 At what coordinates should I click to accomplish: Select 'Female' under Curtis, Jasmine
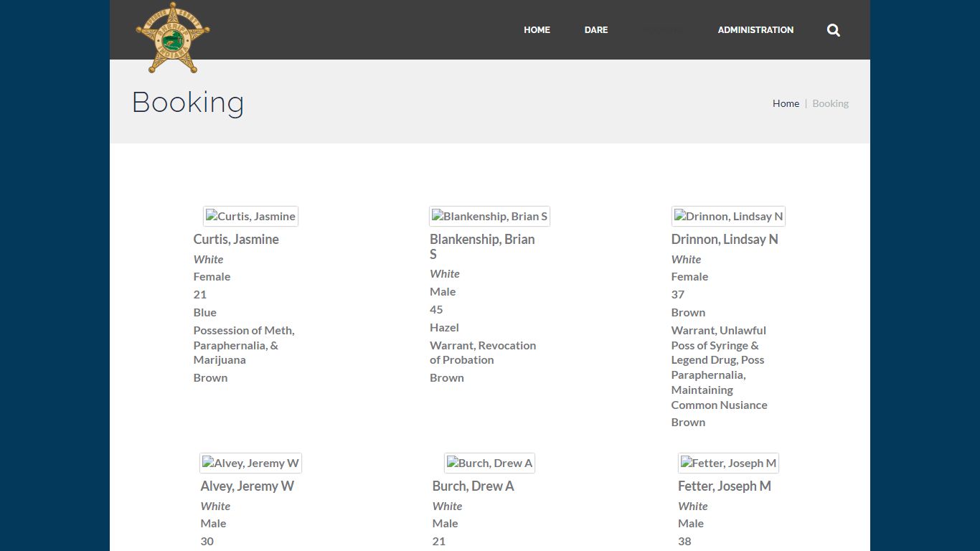(212, 276)
